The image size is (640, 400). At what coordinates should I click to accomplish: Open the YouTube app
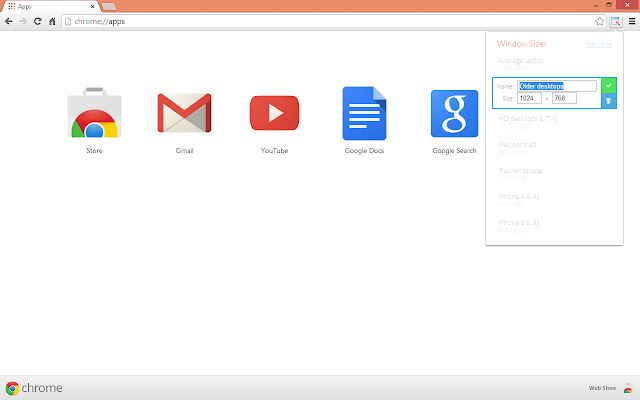tap(274, 113)
